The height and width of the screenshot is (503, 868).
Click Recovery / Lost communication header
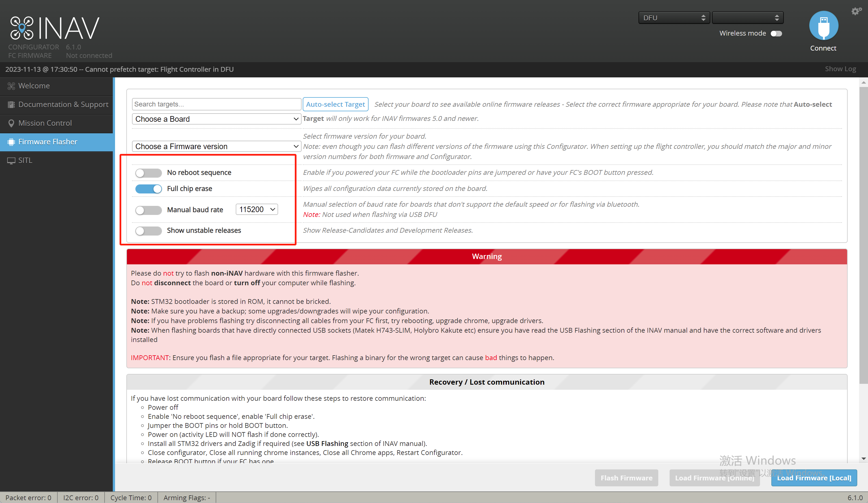[487, 382]
